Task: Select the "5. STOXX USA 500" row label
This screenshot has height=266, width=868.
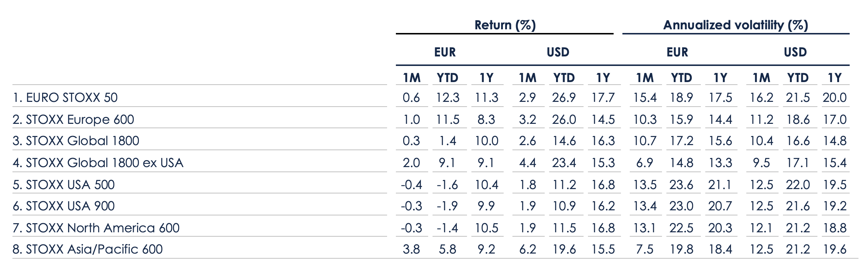Action: 64,184
